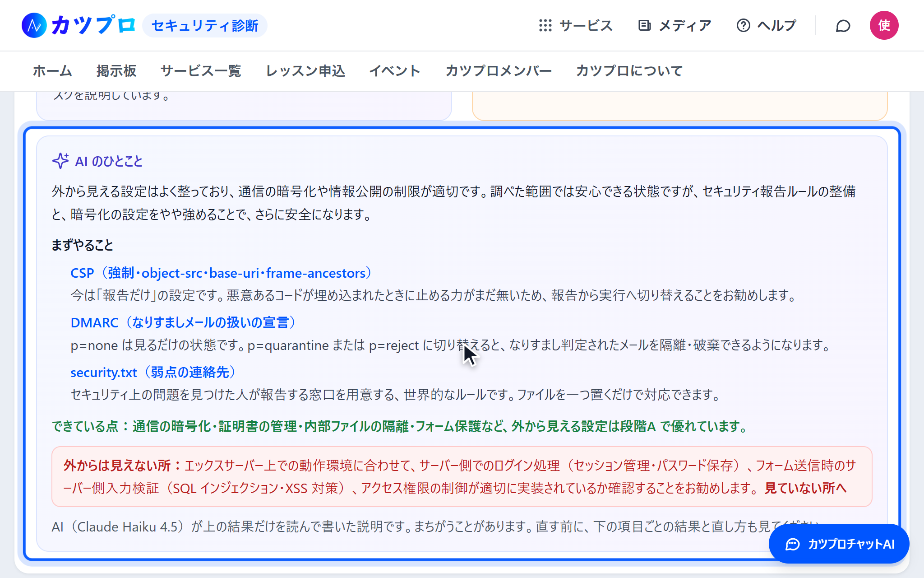This screenshot has height=578, width=924.
Task: Open the カツプロについて tab
Action: [x=629, y=71]
